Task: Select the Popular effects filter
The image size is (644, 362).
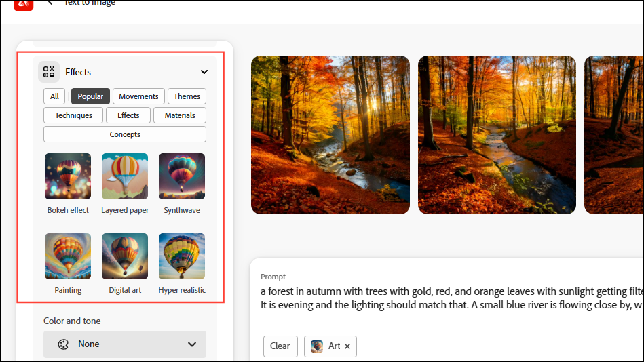Action: [90, 96]
